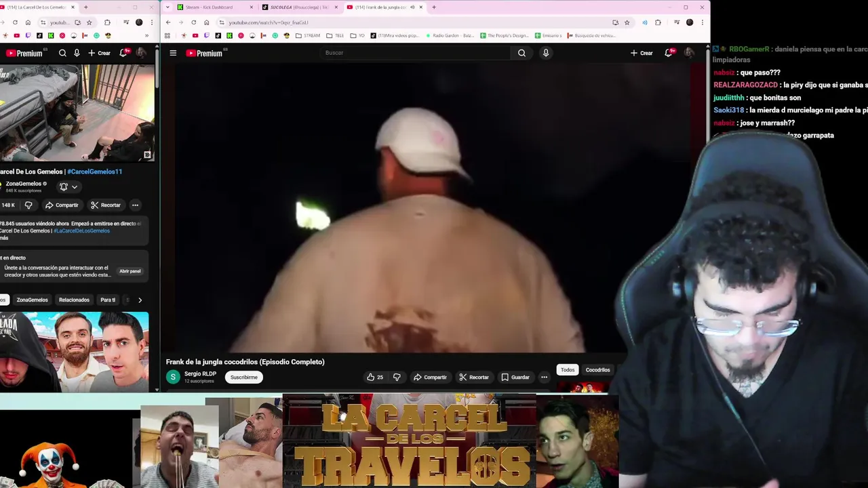This screenshot has width=868, height=488.
Task: Open YO bookmarks folder
Action: pos(357,35)
